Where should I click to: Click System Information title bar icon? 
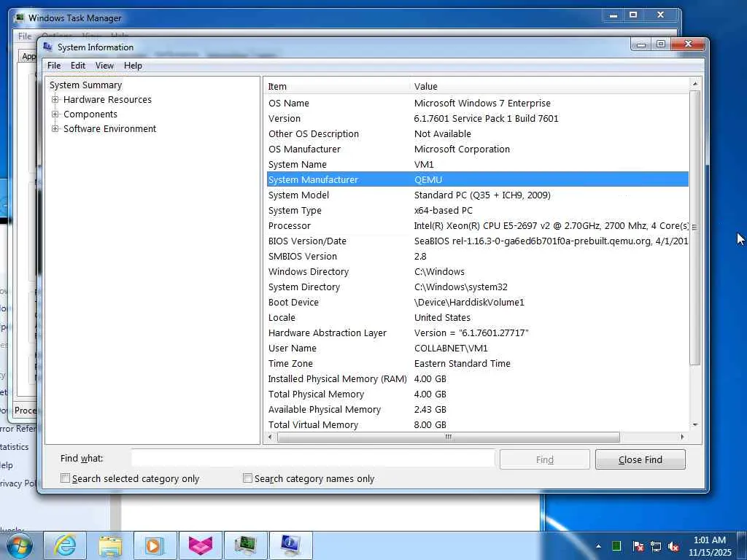pyautogui.click(x=47, y=47)
